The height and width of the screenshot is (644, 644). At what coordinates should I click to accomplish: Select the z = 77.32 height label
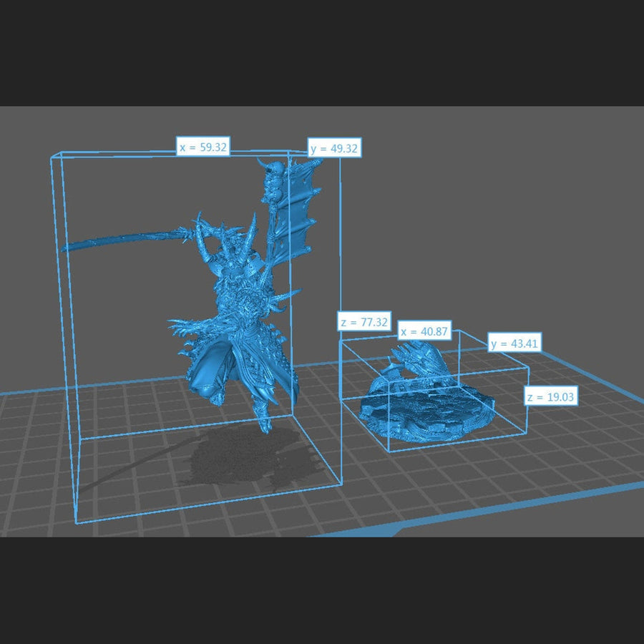pos(364,323)
